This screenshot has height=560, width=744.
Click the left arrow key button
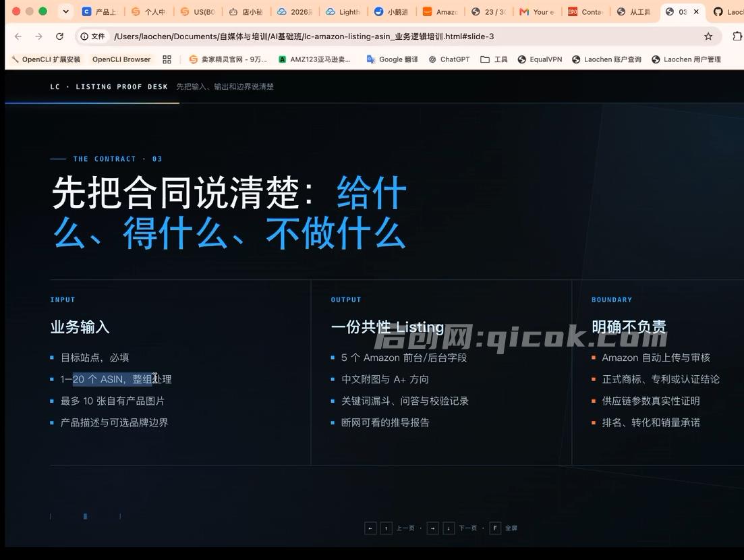370,528
